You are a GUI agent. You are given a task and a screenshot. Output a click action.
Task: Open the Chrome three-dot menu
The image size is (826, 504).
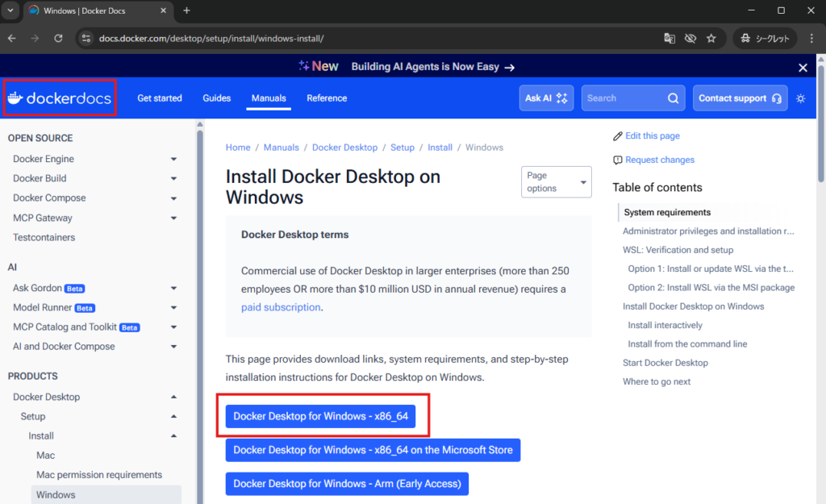coord(811,39)
